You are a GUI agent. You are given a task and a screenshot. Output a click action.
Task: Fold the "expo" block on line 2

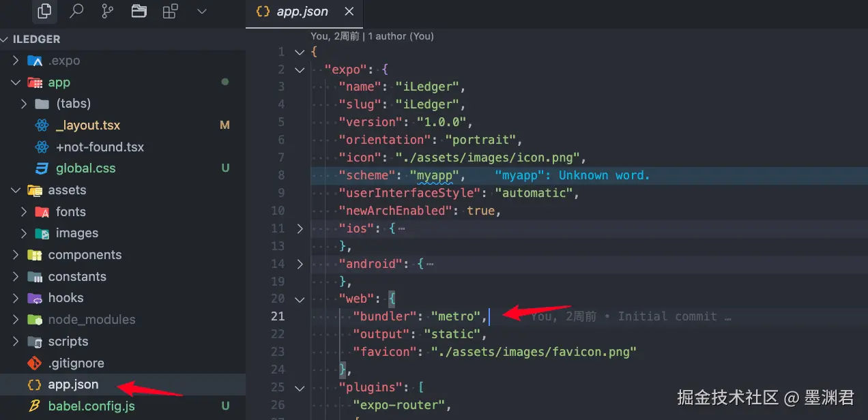point(300,70)
